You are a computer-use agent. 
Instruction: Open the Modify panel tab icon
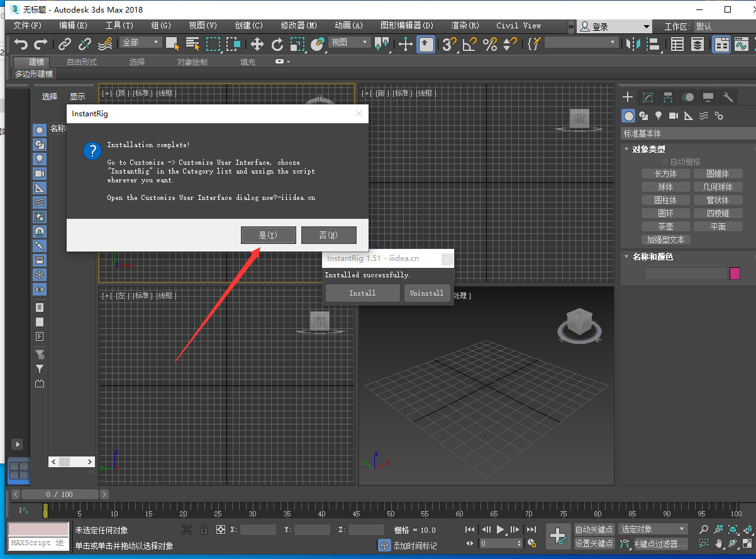pos(648,97)
